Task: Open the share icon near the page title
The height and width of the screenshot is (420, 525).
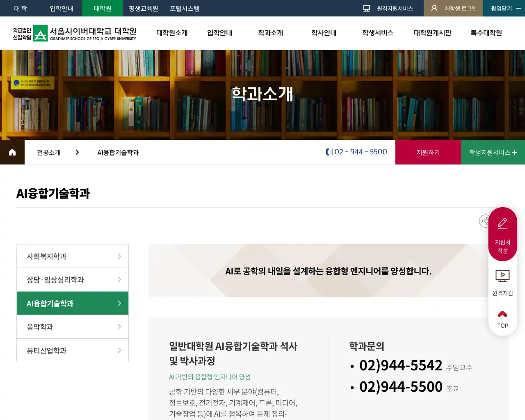Action: pos(485,221)
